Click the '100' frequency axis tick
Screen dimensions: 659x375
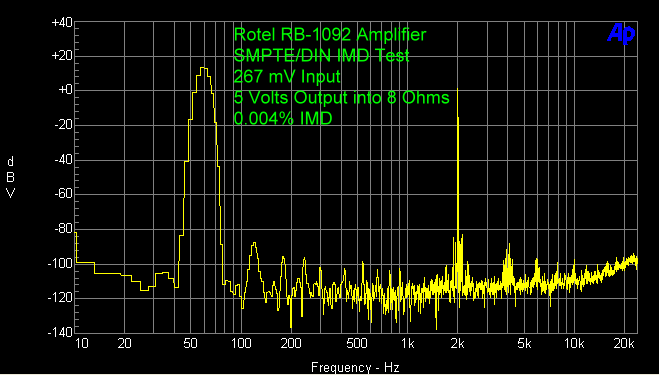click(x=241, y=343)
